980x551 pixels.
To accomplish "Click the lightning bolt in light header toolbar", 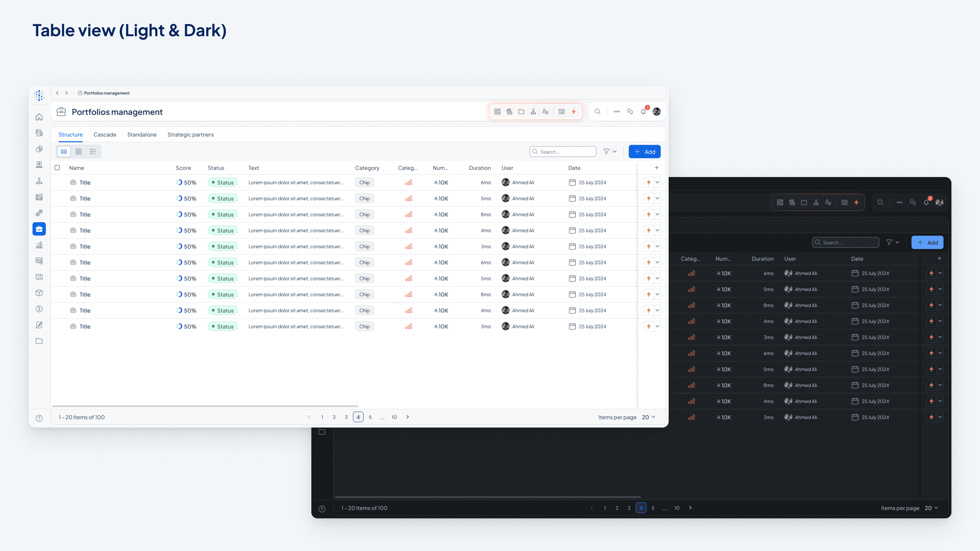I will point(574,112).
